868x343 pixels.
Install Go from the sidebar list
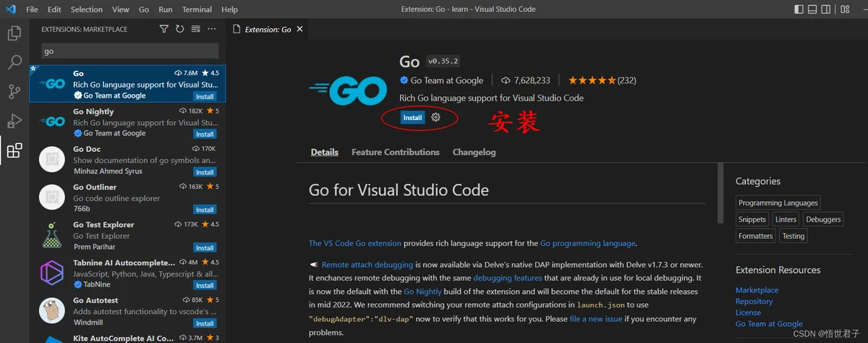205,96
